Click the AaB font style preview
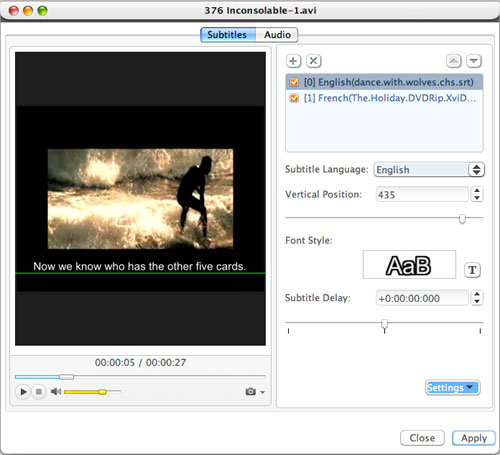 [409, 265]
